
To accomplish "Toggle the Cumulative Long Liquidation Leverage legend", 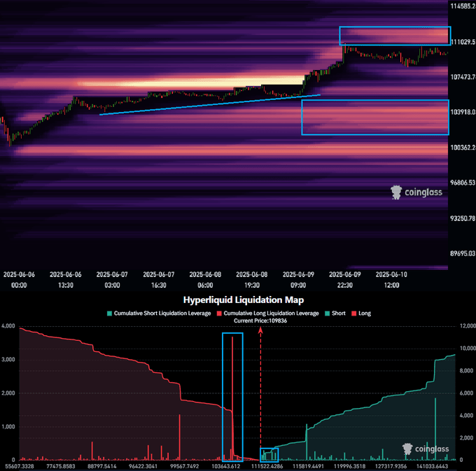I will (x=268, y=314).
